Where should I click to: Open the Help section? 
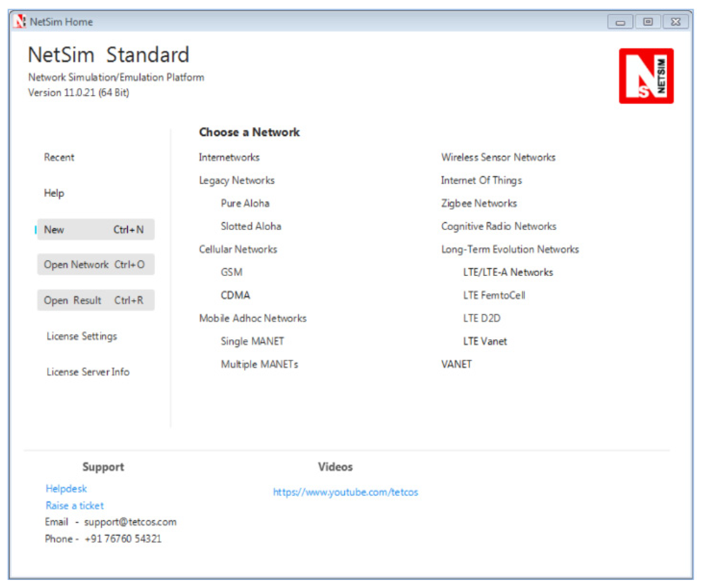(x=54, y=193)
